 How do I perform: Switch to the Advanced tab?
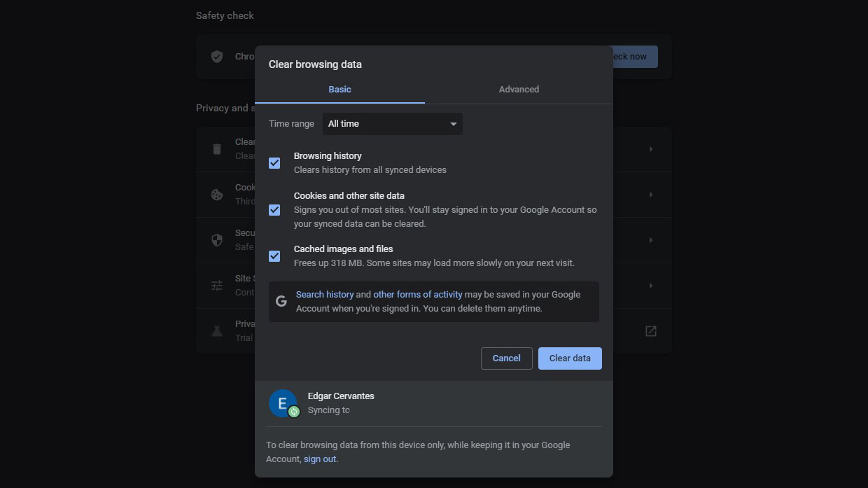(519, 90)
